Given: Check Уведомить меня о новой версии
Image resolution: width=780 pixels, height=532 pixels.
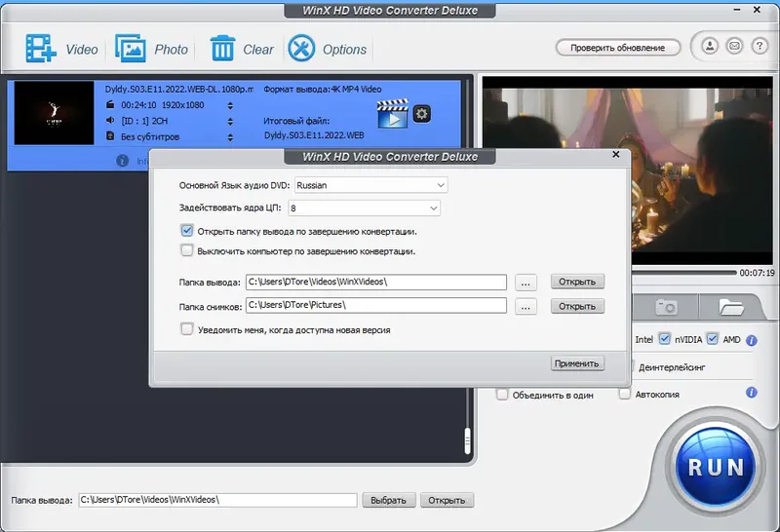Looking at the screenshot, I should pyautogui.click(x=187, y=329).
